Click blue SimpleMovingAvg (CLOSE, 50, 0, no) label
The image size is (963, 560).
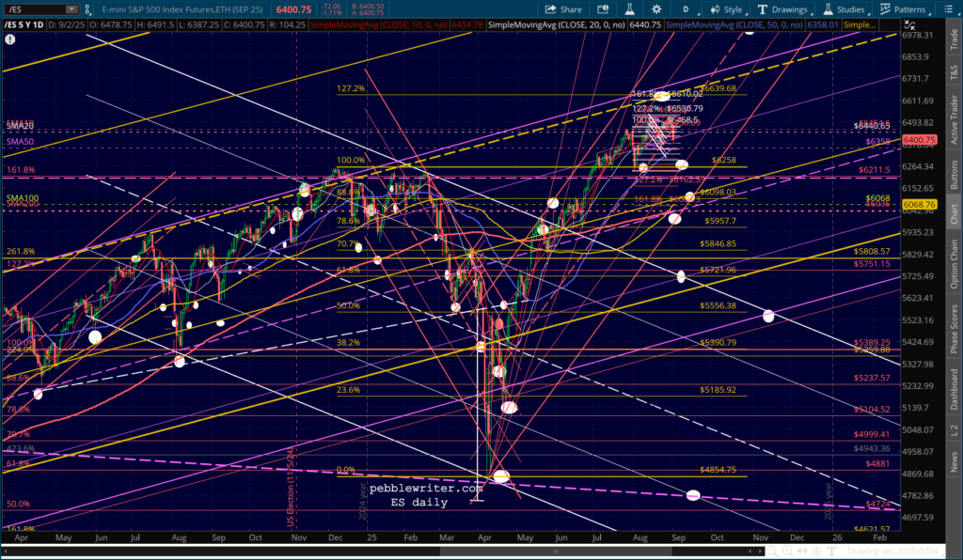pos(734,24)
